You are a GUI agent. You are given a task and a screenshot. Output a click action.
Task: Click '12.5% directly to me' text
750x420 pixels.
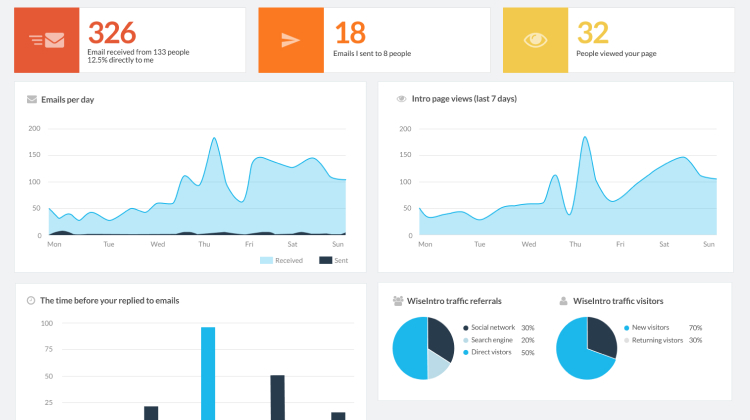pos(121,60)
